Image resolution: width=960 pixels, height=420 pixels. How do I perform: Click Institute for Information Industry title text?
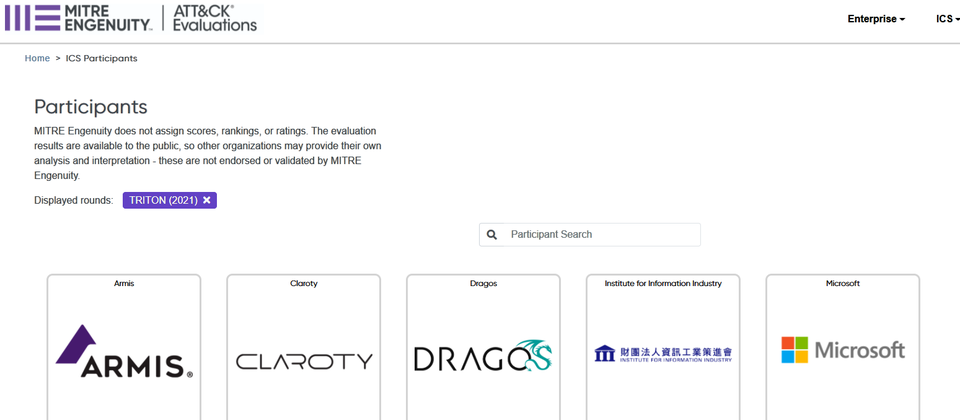(663, 283)
